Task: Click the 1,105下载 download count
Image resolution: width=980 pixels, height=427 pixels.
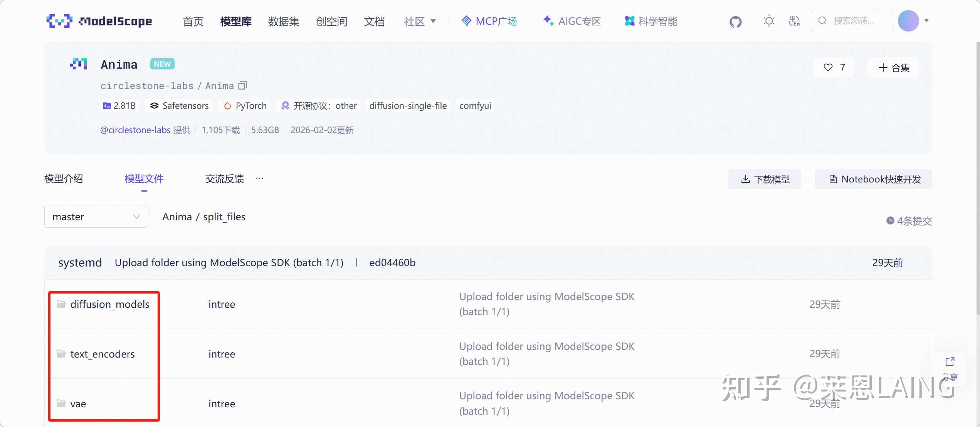Action: coord(220,130)
